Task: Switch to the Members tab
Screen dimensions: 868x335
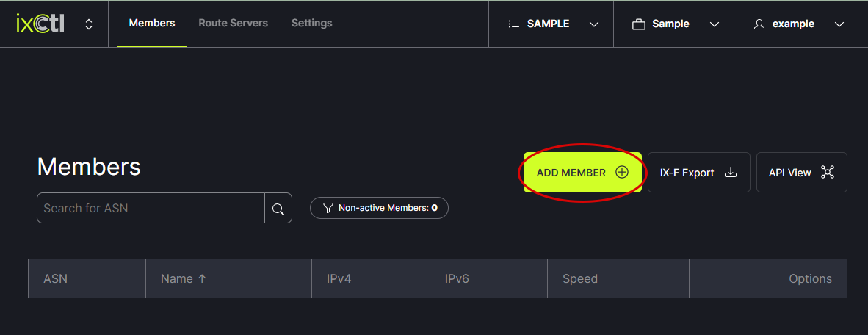Action: pos(152,24)
